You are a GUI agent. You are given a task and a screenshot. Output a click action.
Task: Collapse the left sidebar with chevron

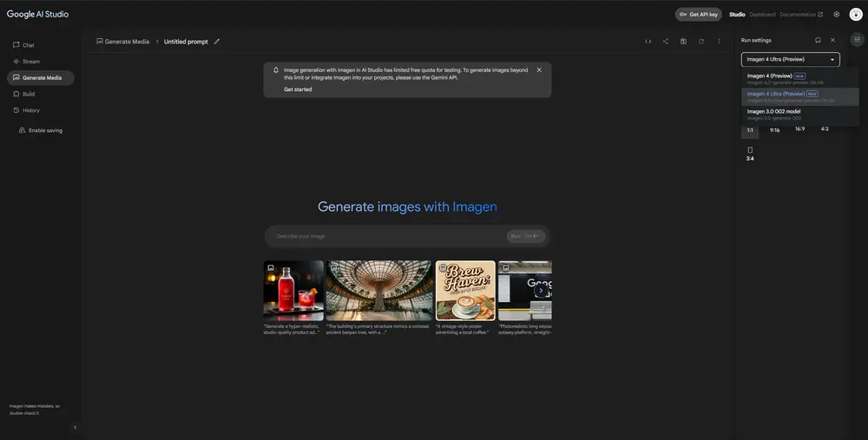point(76,427)
